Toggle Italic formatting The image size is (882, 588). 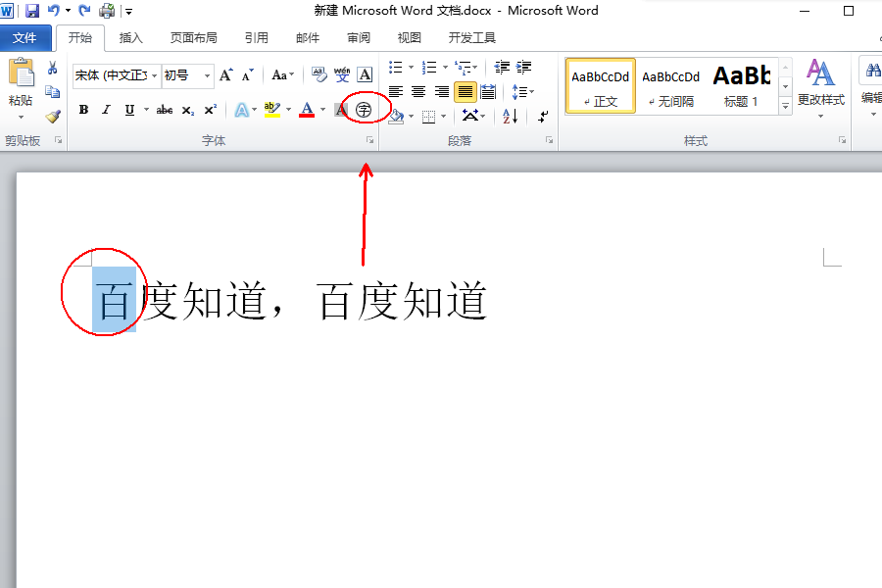click(106, 110)
